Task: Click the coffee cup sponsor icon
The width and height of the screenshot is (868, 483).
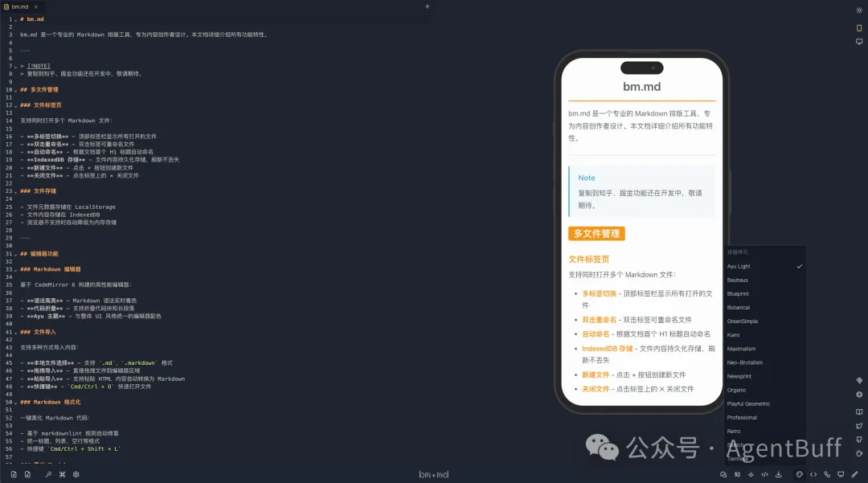Action: click(859, 454)
